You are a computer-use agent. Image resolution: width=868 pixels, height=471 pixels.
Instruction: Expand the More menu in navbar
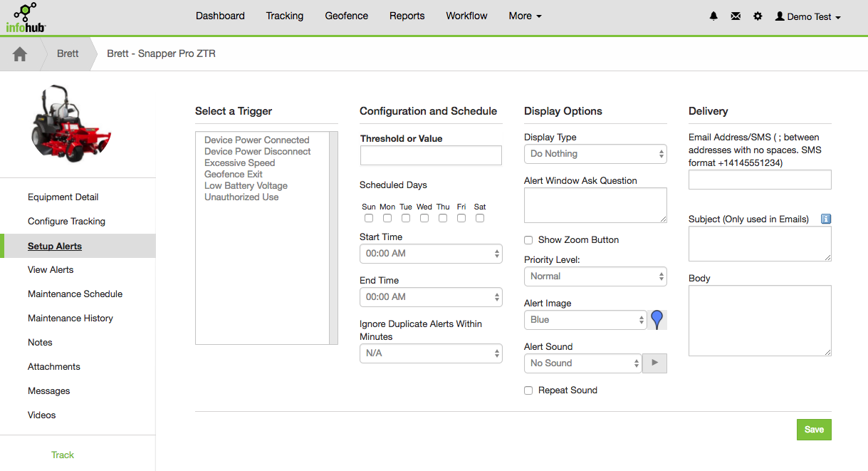pos(525,16)
